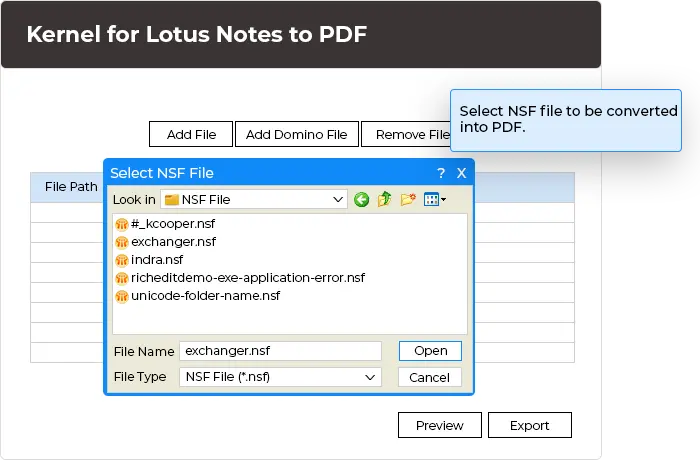
Task: Create a new folder icon
Action: (408, 199)
